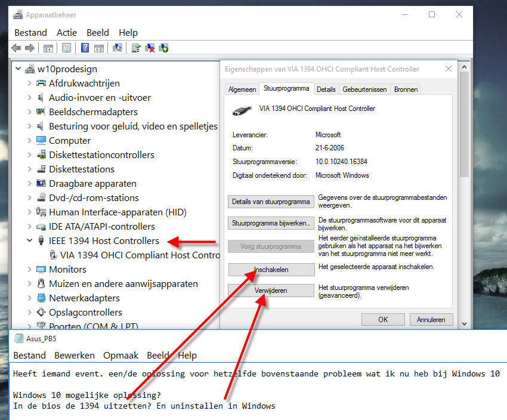Image resolution: width=507 pixels, height=420 pixels.
Task: Expand IDE ATA/ATAPI-controllers node
Action: coord(29,226)
